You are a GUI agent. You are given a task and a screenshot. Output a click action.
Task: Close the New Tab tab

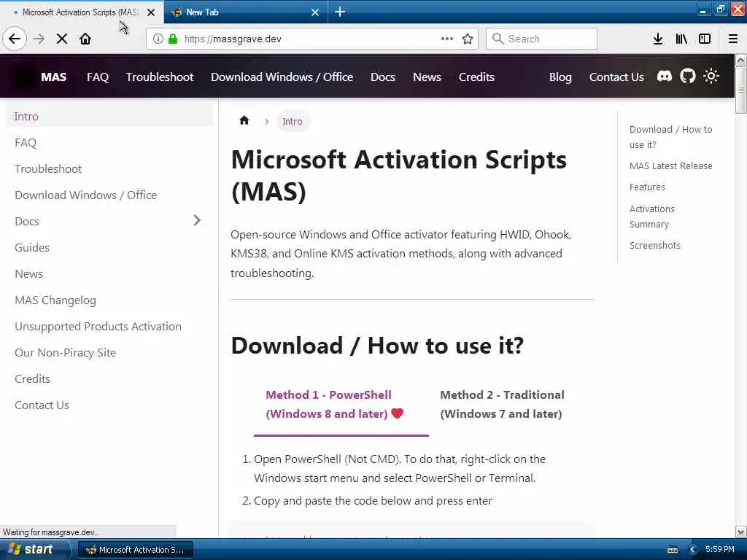(x=315, y=12)
